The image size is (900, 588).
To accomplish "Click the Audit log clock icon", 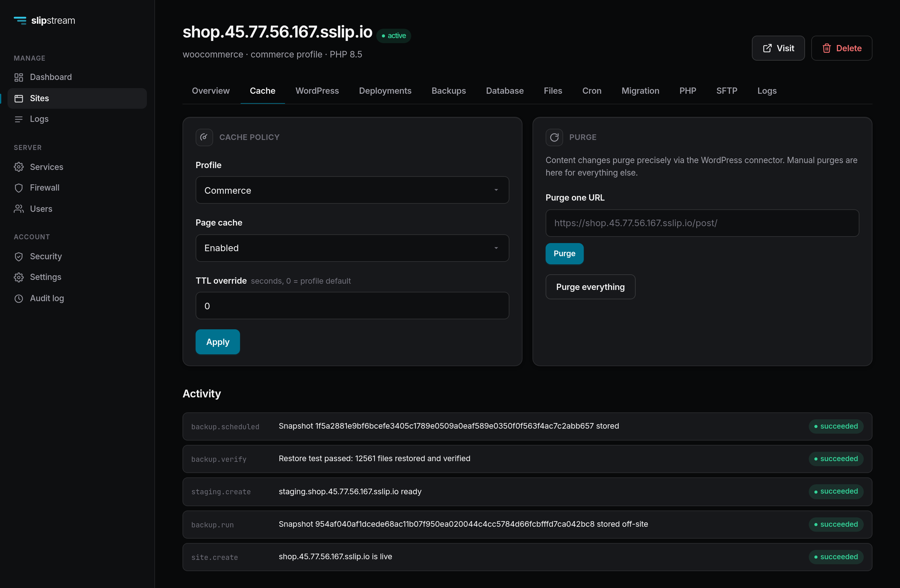I will click(x=18, y=298).
